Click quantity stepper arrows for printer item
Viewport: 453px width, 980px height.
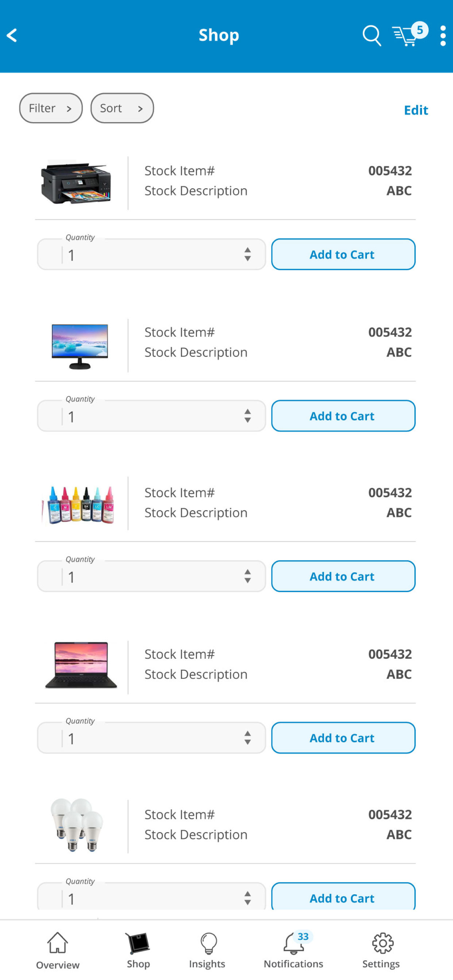tap(248, 254)
